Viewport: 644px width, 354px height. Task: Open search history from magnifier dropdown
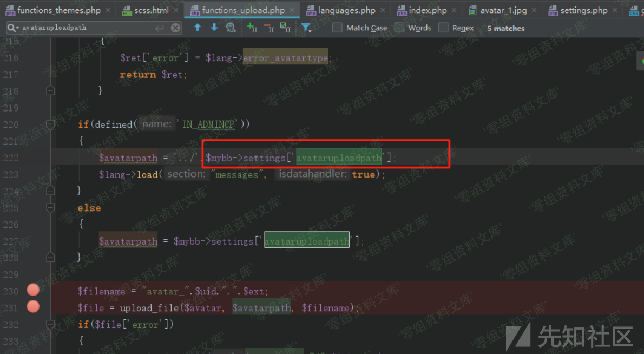pyautogui.click(x=13, y=28)
